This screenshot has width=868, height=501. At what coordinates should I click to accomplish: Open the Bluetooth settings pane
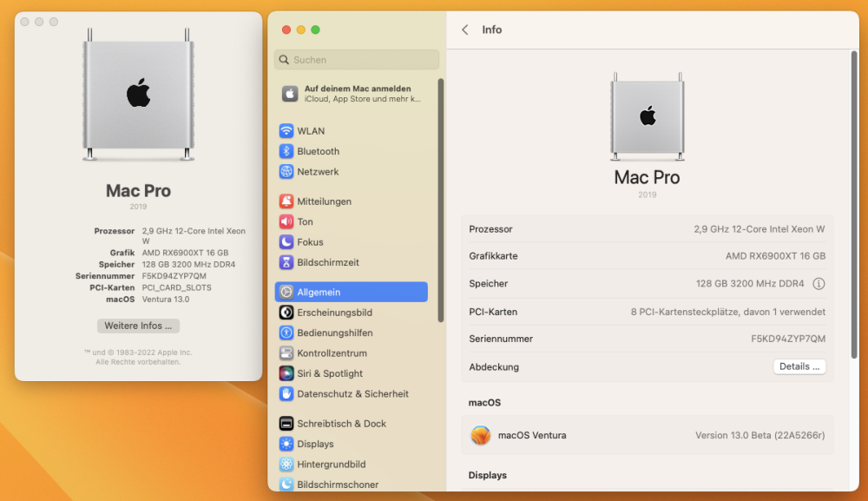[x=351, y=151]
